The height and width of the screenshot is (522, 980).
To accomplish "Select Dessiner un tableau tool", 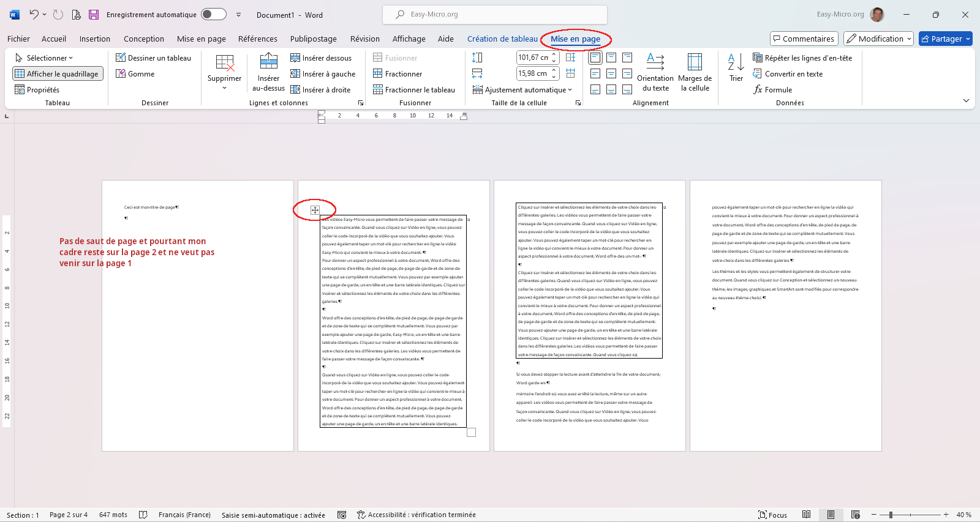I will [x=154, y=58].
